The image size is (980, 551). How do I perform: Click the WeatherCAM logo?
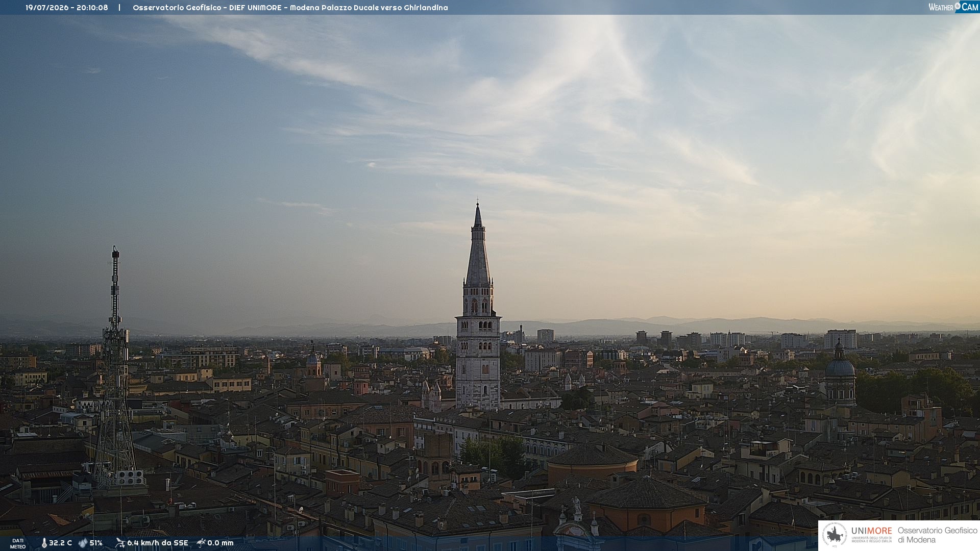click(x=953, y=7)
